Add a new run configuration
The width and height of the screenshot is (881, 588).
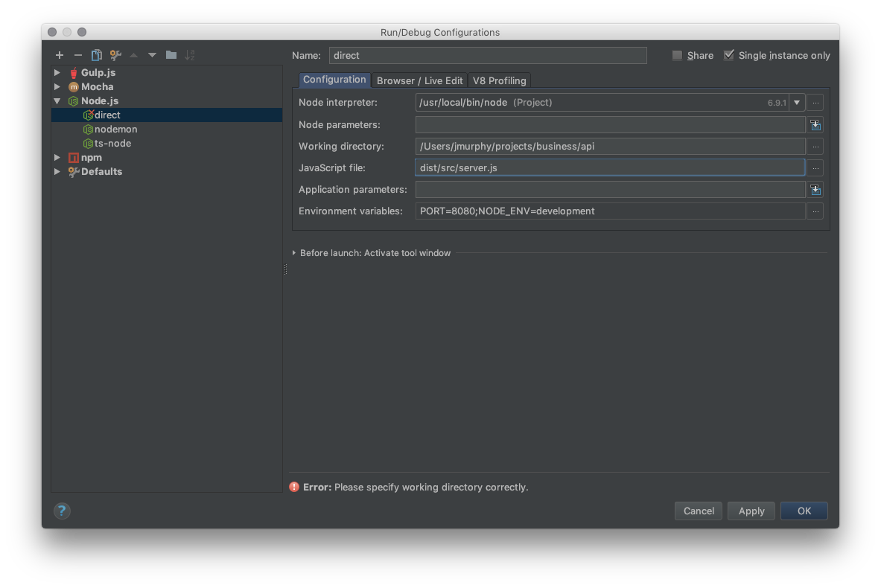coord(60,55)
